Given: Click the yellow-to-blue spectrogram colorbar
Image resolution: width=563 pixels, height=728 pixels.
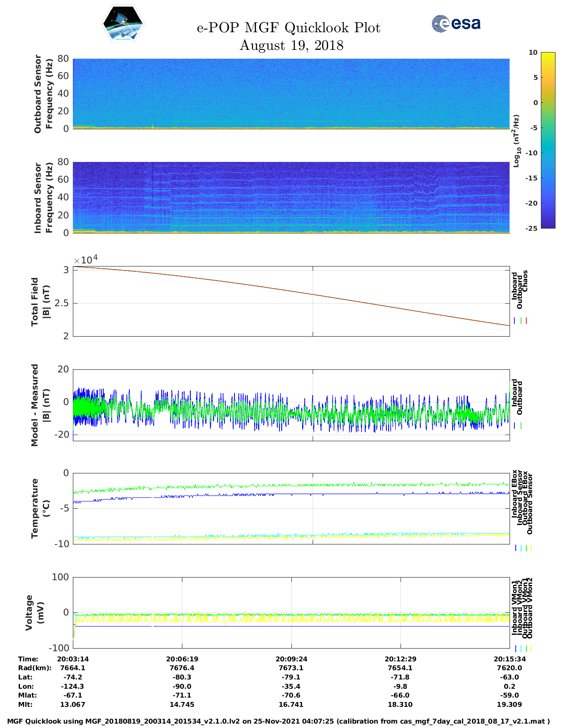Looking at the screenshot, I should pos(548,140).
